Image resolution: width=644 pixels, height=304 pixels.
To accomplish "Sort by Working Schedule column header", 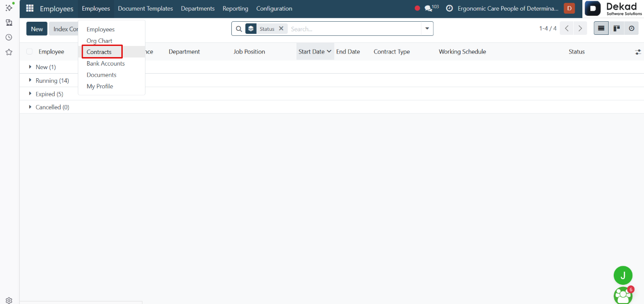I will click(463, 52).
